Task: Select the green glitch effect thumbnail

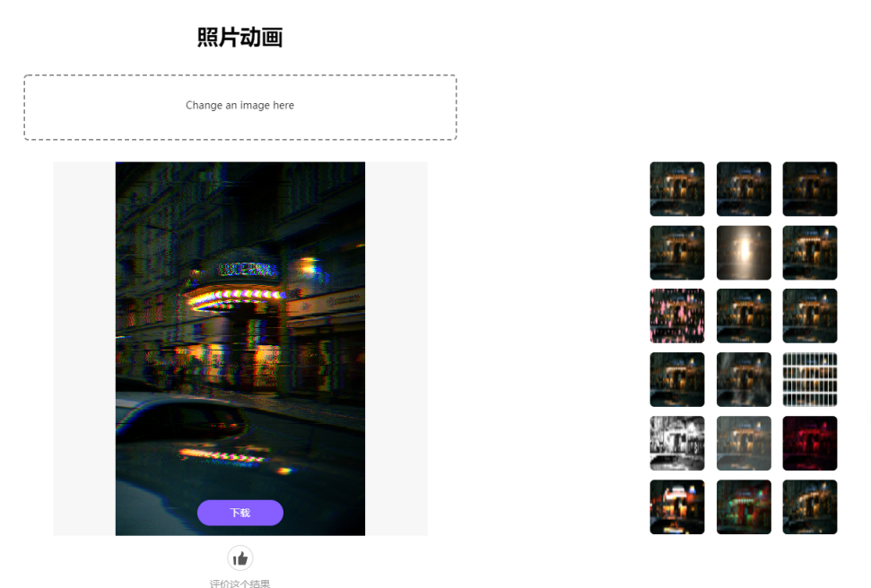Action: click(x=744, y=506)
